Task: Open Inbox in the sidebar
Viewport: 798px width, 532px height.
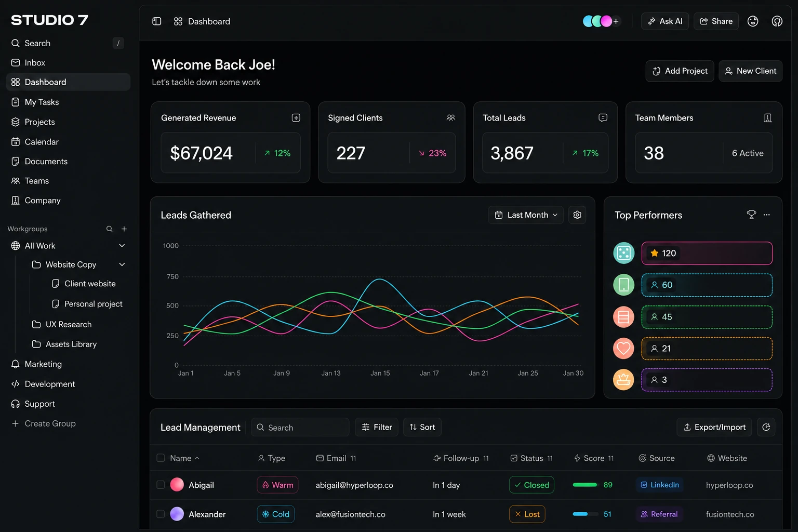Action: (x=68, y=63)
